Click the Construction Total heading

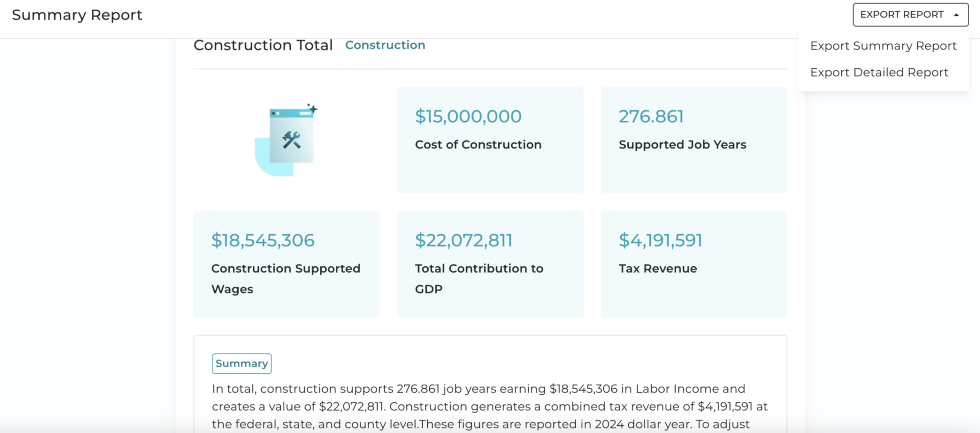pyautogui.click(x=263, y=45)
